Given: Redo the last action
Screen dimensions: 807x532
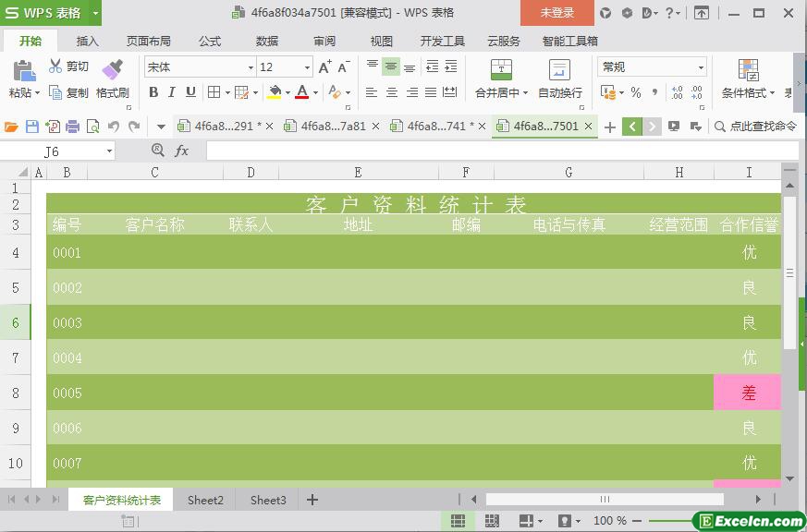Looking at the screenshot, I should pos(134,127).
